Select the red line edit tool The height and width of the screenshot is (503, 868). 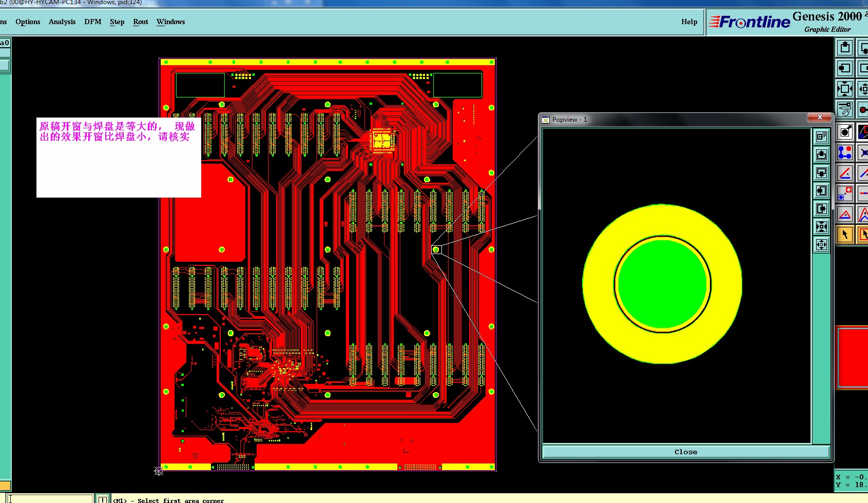coord(845,173)
